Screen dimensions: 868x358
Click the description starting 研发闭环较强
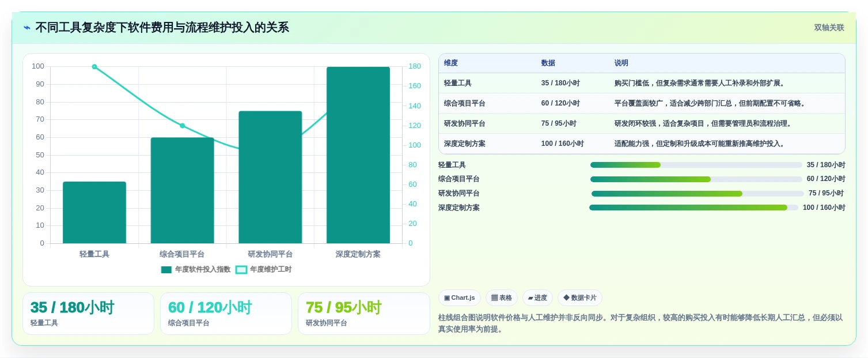click(x=703, y=123)
